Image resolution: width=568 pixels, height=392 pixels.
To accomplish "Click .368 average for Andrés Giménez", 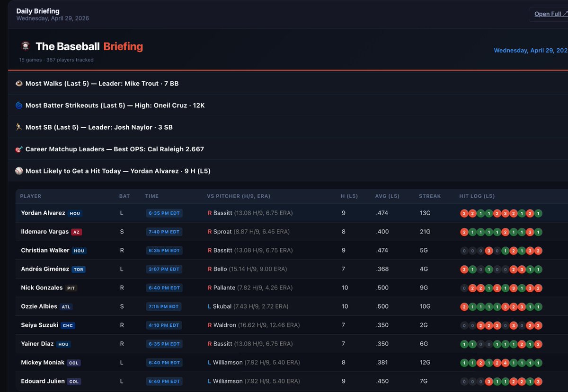I will pos(382,269).
